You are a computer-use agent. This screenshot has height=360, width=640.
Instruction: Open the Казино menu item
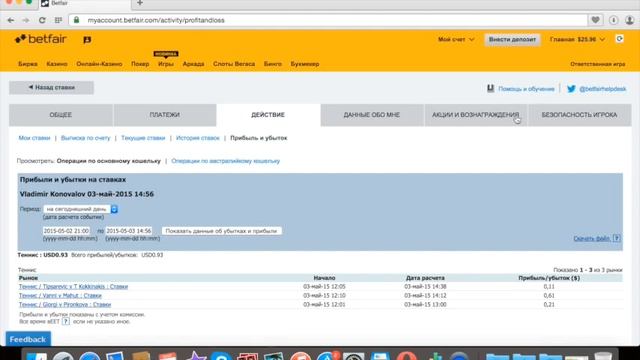(57, 64)
